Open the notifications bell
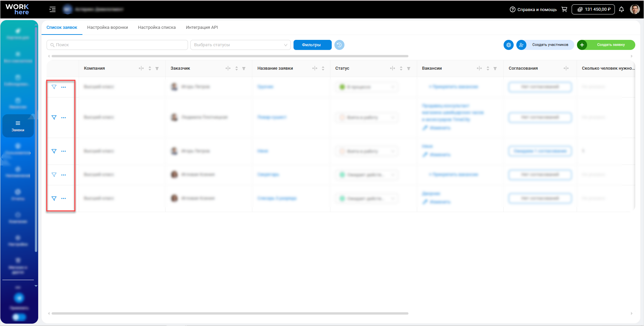Viewport: 644px width, 326px height. (x=621, y=9)
